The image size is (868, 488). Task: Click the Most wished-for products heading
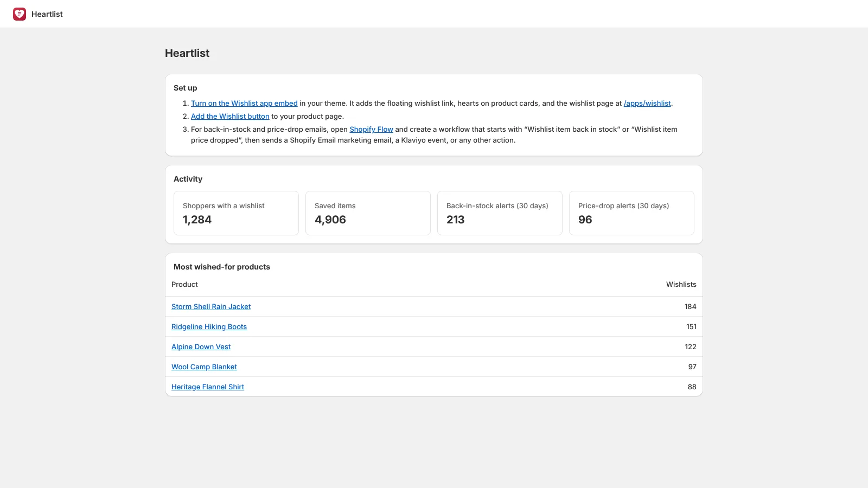click(x=222, y=267)
